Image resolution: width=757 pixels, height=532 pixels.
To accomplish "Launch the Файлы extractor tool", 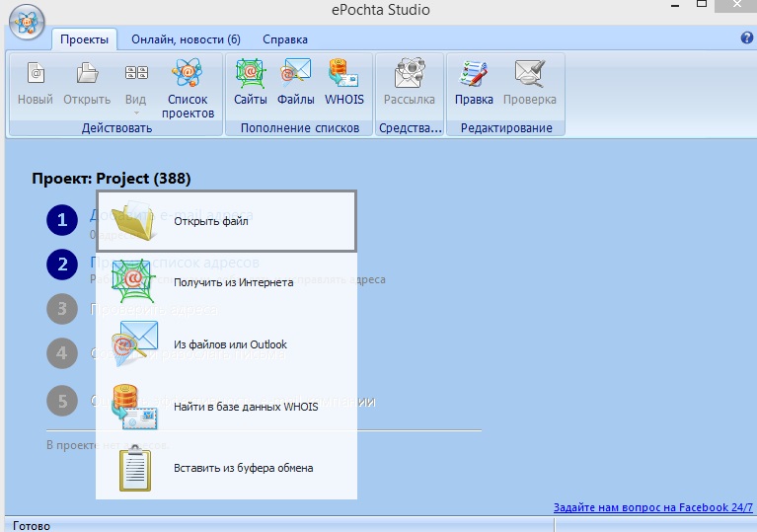I will point(295,83).
